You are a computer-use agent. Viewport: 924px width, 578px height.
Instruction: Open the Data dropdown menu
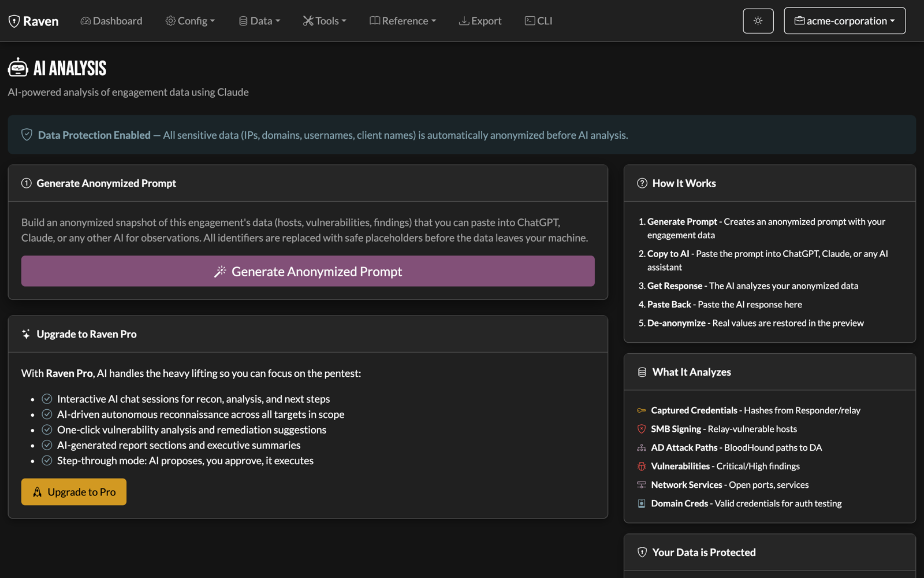[259, 21]
